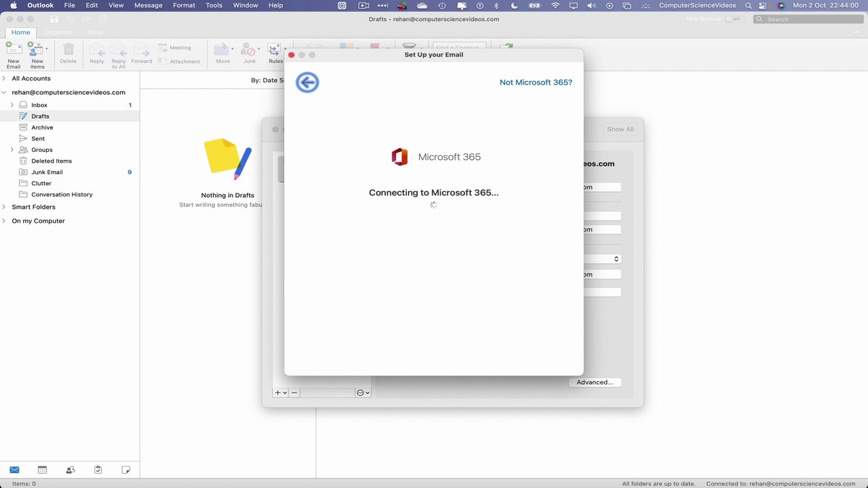
Task: Open the ellipsis action menu in the Accounts window
Action: pos(363,392)
